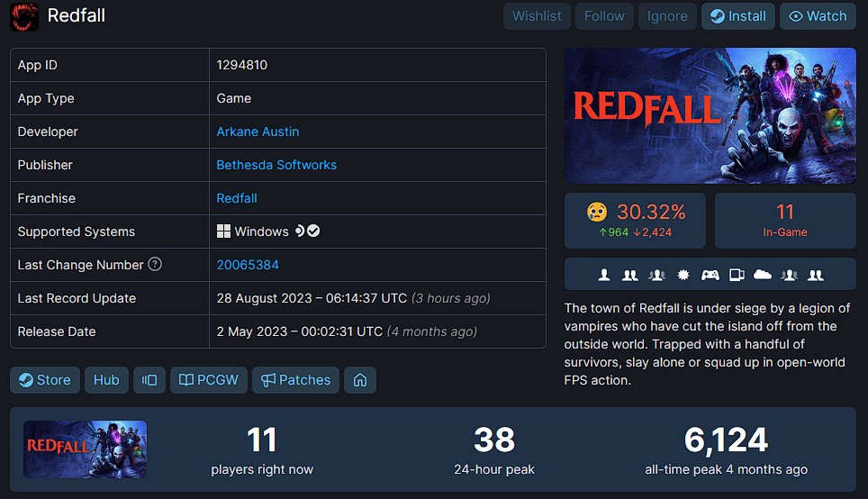The height and width of the screenshot is (499, 868).
Task: Click the Supported Systems row label
Action: click(77, 231)
